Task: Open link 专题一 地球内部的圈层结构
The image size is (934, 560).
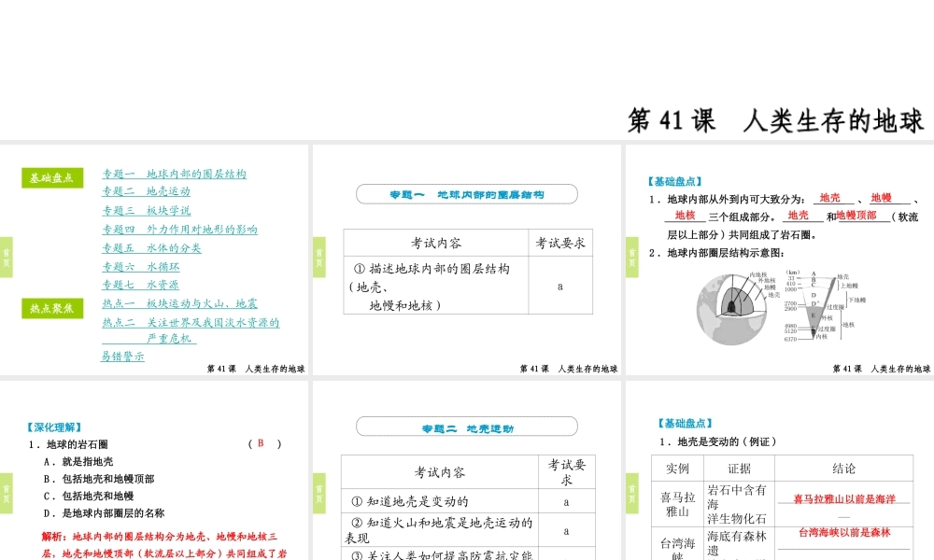Action: click(174, 174)
